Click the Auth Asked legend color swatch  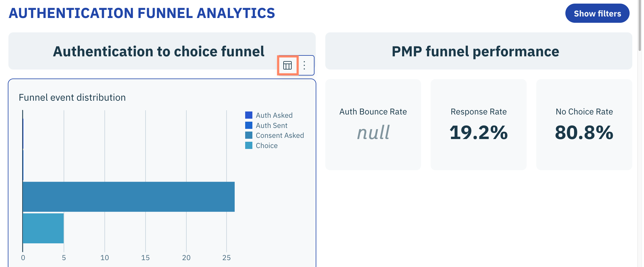point(249,115)
